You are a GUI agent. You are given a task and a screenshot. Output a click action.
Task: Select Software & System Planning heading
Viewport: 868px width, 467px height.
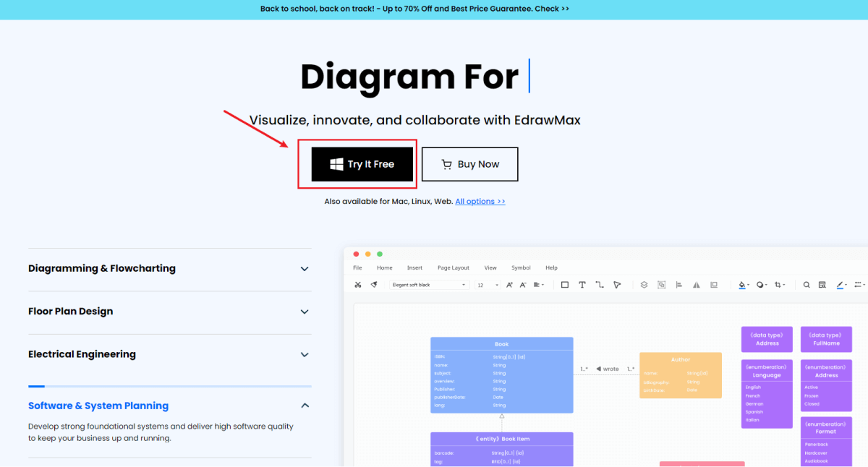coord(98,406)
